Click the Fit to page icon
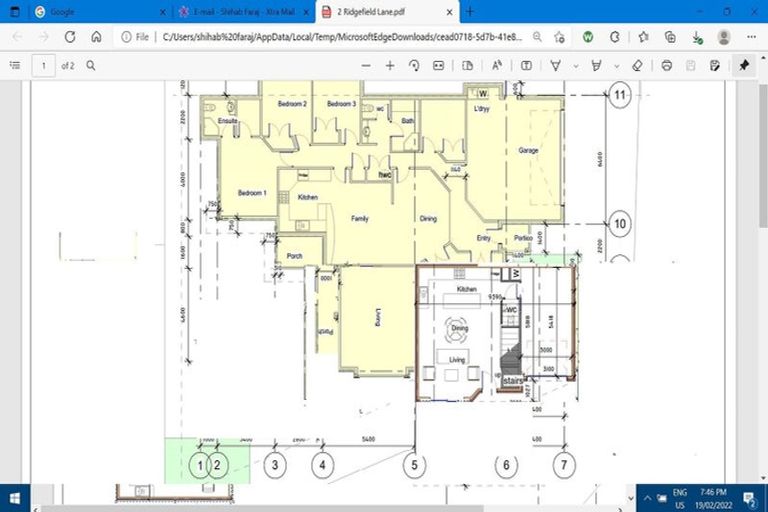768x512 pixels. [438, 65]
